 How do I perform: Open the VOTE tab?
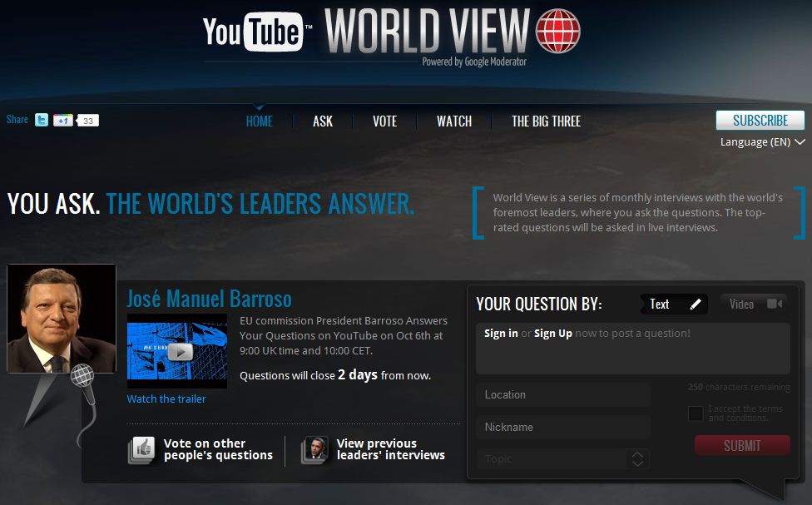point(384,121)
